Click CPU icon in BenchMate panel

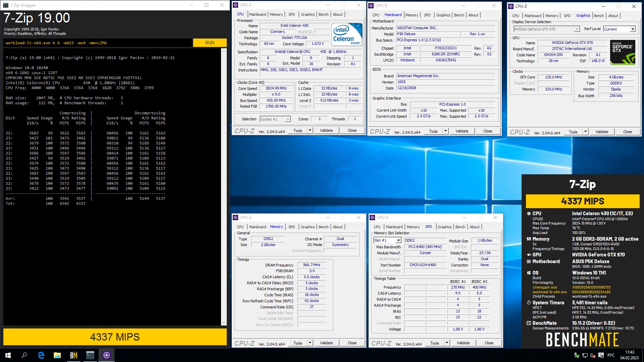pyautogui.click(x=529, y=214)
